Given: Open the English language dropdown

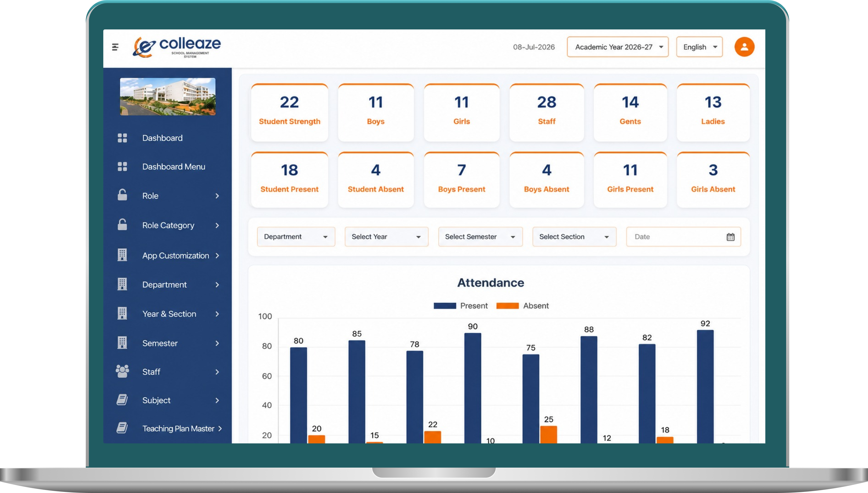Looking at the screenshot, I should (x=700, y=47).
